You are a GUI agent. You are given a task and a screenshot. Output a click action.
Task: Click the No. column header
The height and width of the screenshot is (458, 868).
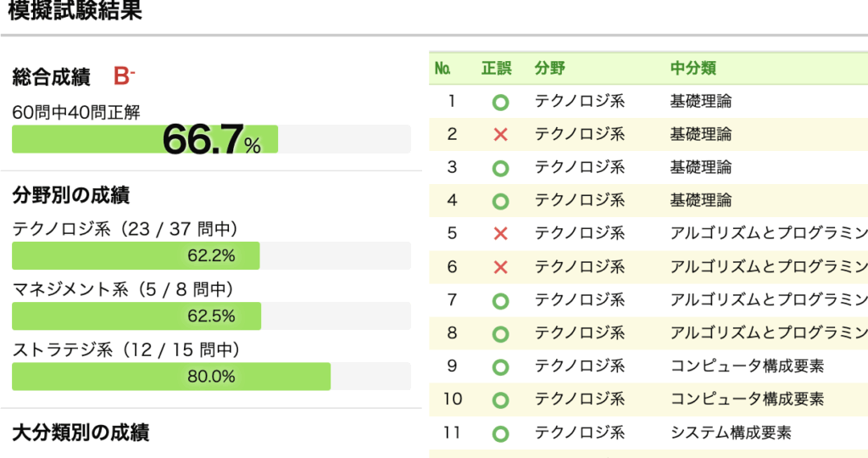442,69
